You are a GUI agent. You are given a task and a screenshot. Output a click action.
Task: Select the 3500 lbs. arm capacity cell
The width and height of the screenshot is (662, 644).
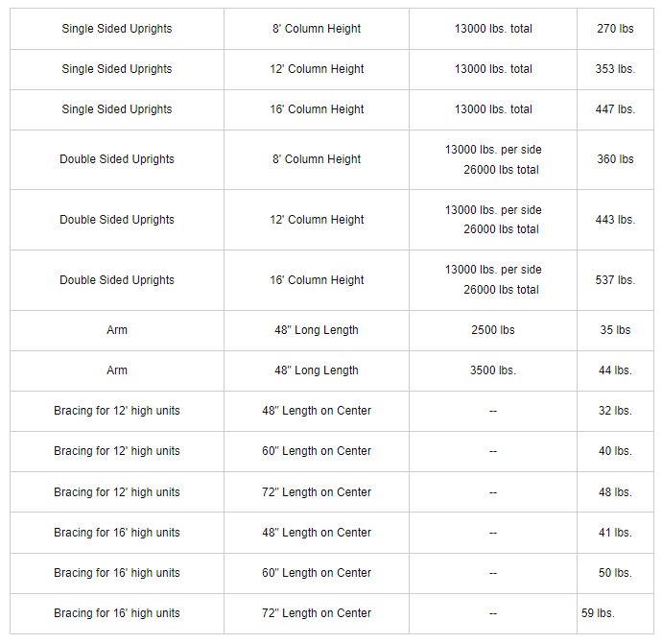point(492,370)
